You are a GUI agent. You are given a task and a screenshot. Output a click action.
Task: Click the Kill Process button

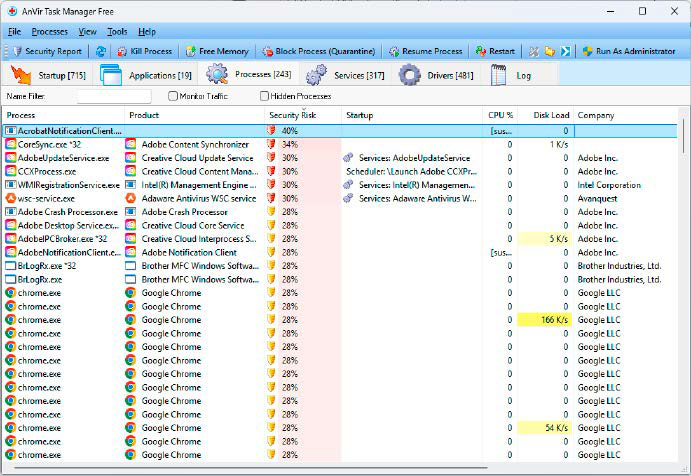[x=145, y=51]
